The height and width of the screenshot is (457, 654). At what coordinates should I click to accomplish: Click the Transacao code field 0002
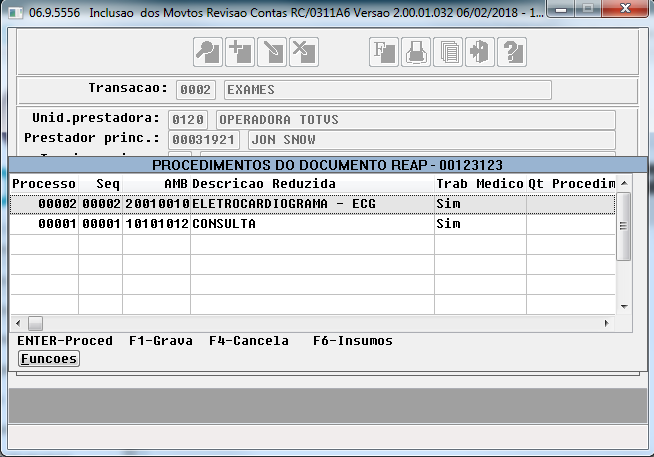pyautogui.click(x=196, y=90)
